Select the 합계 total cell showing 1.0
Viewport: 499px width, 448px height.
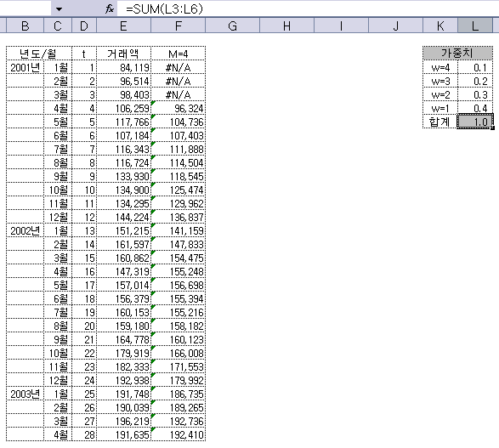pos(475,122)
